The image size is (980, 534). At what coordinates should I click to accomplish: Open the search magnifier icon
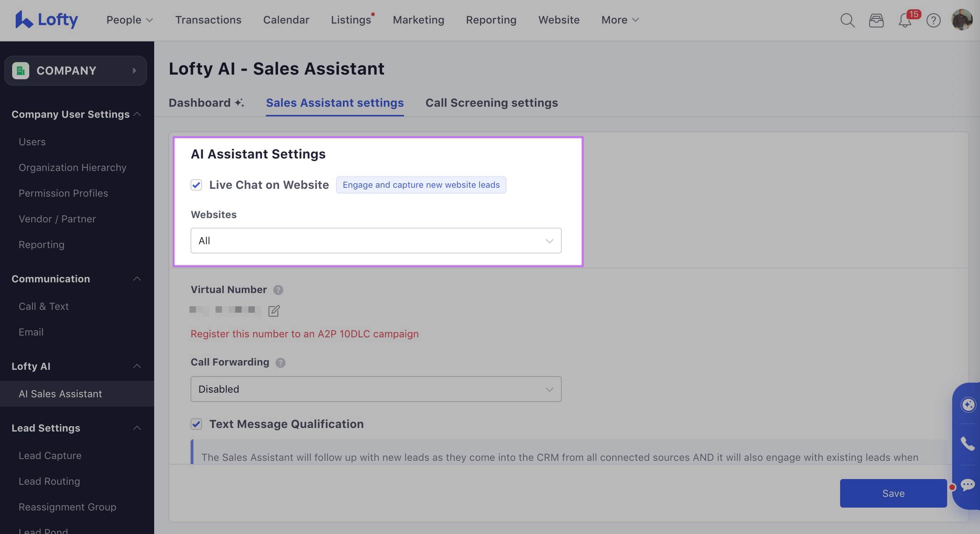(x=847, y=20)
